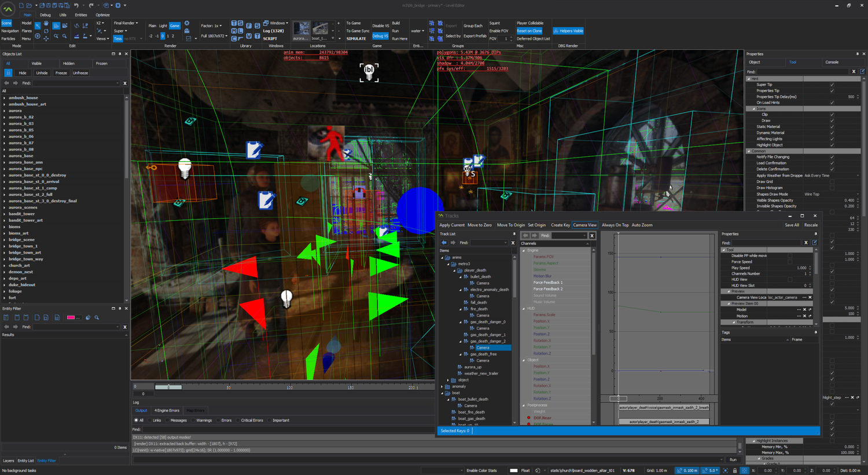
Task: Switch to the Entity List tab
Action: (x=25, y=461)
